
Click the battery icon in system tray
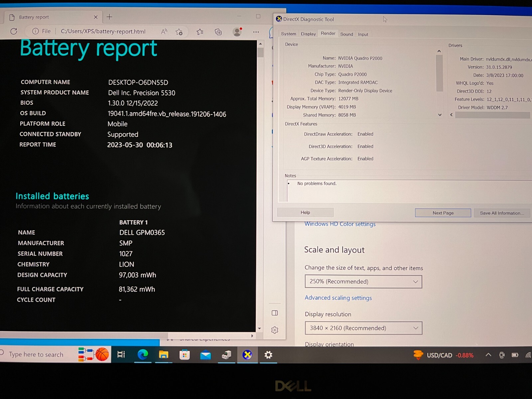pyautogui.click(x=515, y=355)
